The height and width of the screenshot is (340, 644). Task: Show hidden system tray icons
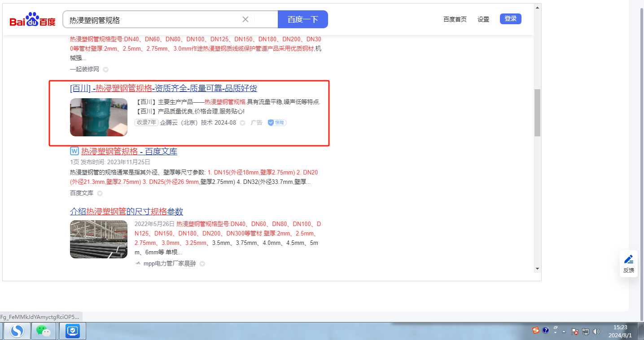tap(564, 331)
